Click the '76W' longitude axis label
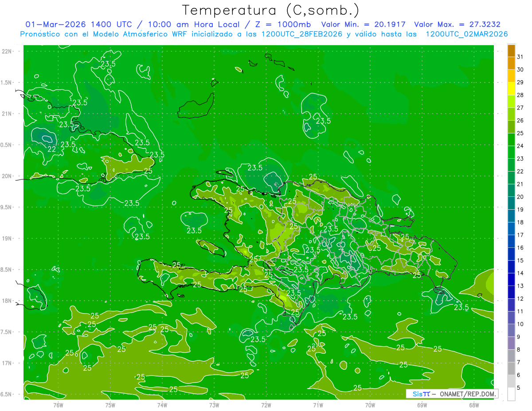Viewport: 532px width, 411px height. [58, 405]
